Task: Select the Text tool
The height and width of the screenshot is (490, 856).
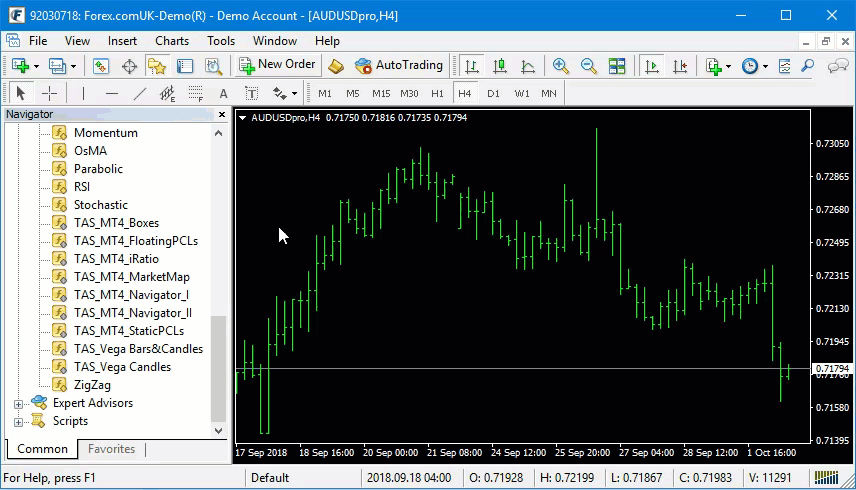Action: (x=223, y=93)
